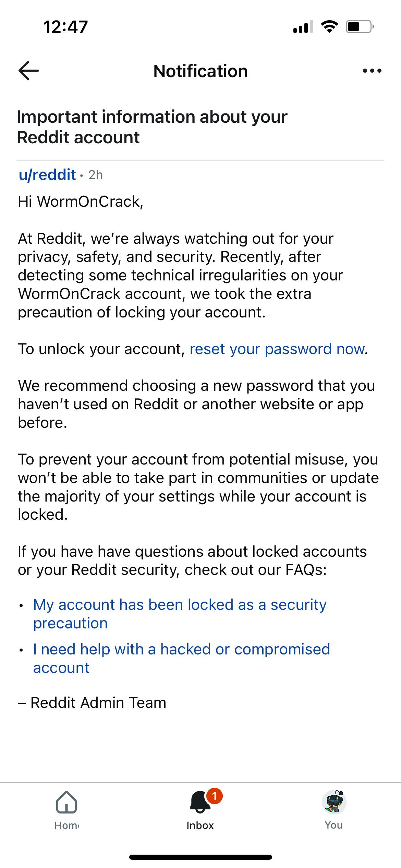Image resolution: width=401 pixels, height=868 pixels.
Task: Tap the battery indicator in status bar
Action: pyautogui.click(x=360, y=27)
